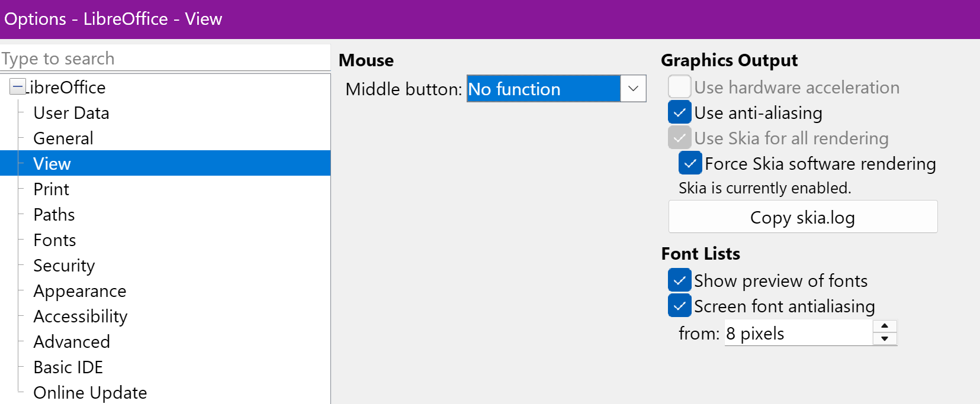
Task: Decrease font antialiasing pixel value
Action: point(885,339)
